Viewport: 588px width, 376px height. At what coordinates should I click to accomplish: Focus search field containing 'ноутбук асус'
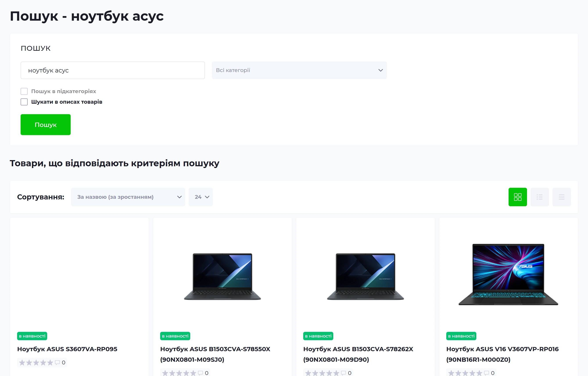113,70
